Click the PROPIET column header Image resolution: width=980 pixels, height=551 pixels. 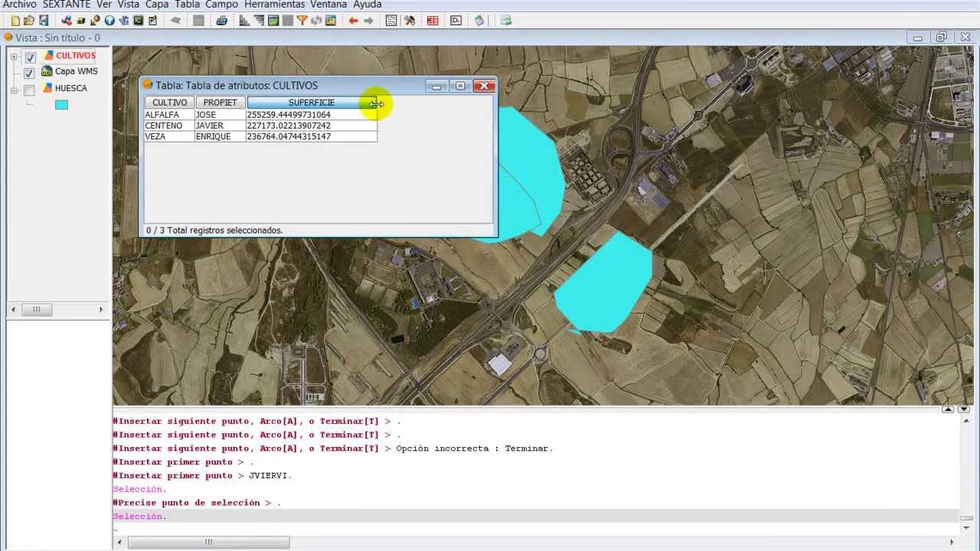[x=220, y=103]
